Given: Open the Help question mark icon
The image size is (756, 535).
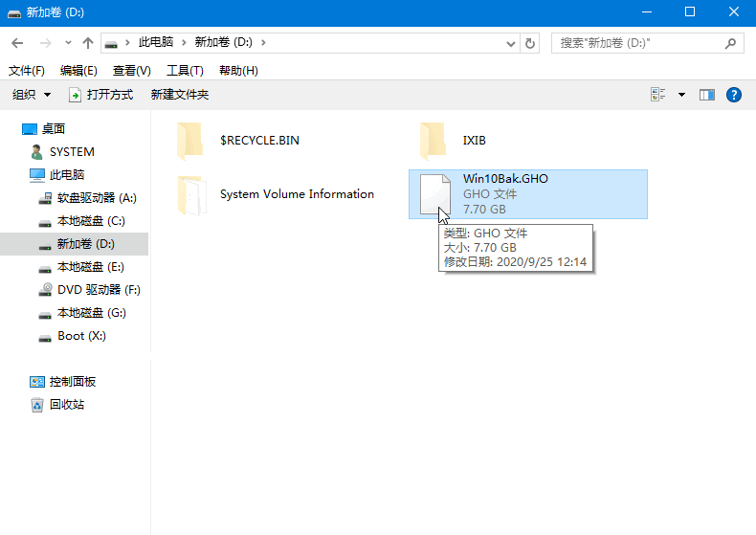Looking at the screenshot, I should (x=734, y=95).
